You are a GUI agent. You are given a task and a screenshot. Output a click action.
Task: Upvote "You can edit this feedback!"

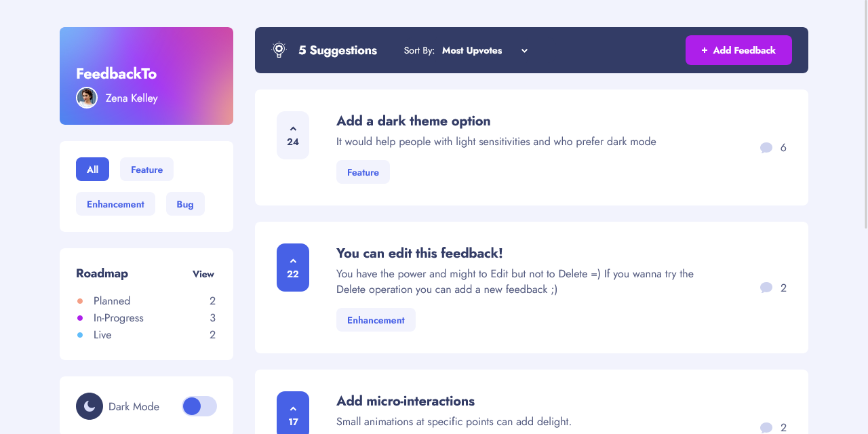pos(292,267)
